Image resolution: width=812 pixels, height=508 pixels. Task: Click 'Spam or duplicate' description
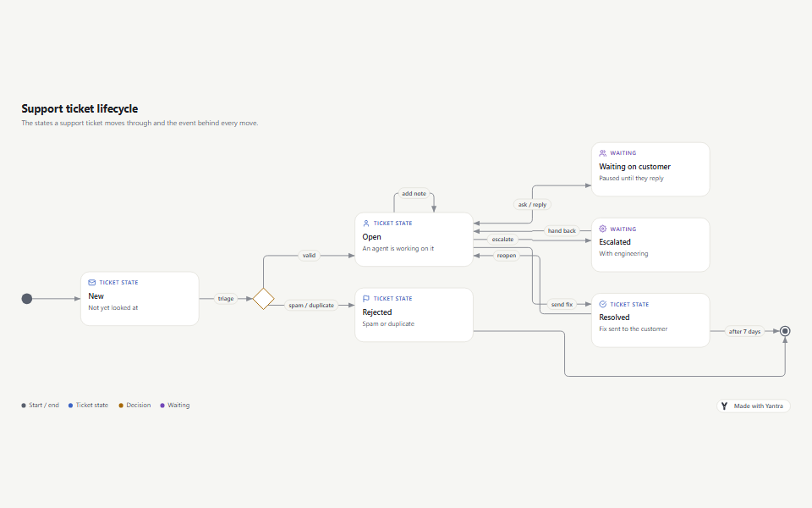[x=388, y=323]
